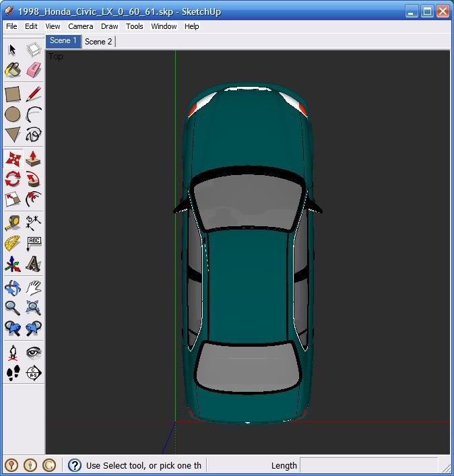
Task: Click the credits status bar icon
Action: (x=30, y=465)
